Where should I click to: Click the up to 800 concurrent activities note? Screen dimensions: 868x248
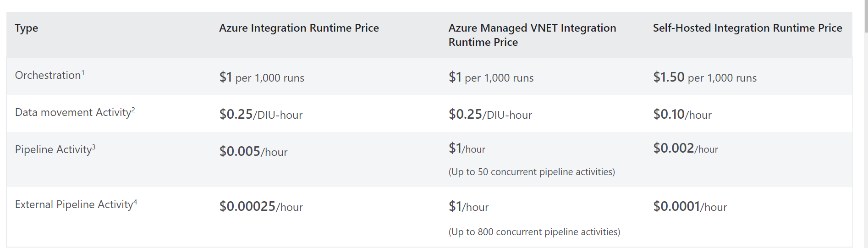[534, 232]
